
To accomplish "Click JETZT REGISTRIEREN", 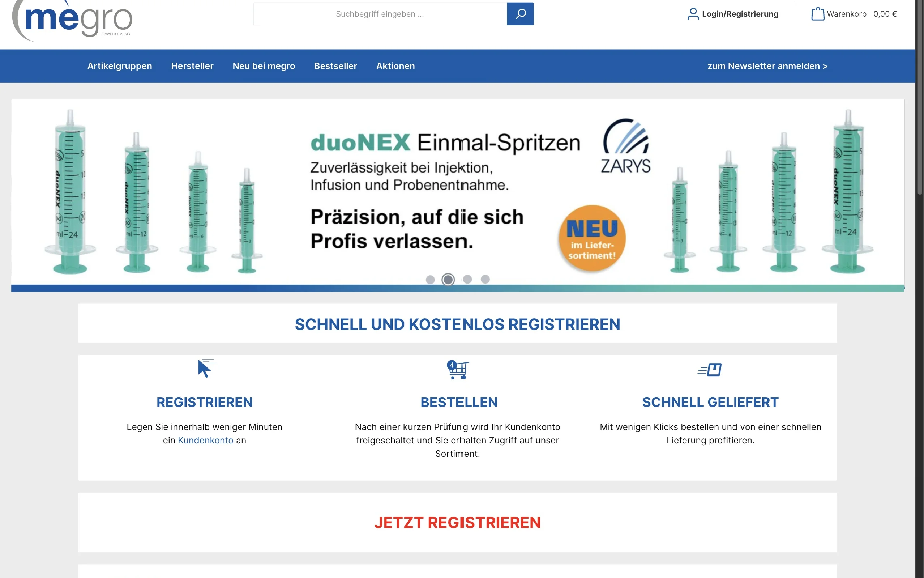I will tap(457, 522).
